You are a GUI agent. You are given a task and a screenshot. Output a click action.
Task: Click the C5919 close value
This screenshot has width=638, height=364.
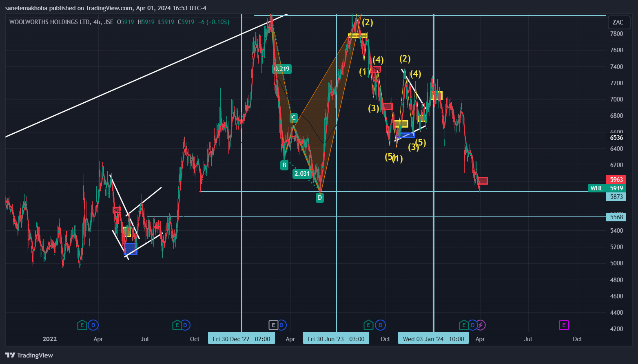186,22
